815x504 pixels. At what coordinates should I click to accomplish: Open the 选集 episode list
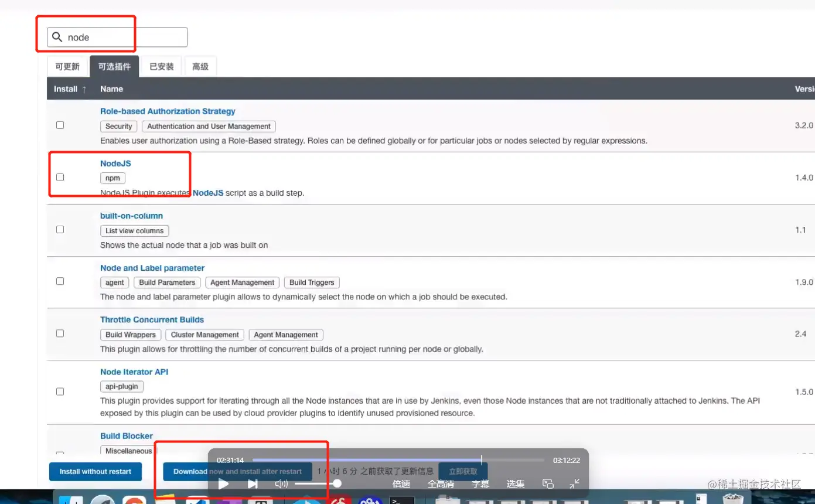click(516, 484)
